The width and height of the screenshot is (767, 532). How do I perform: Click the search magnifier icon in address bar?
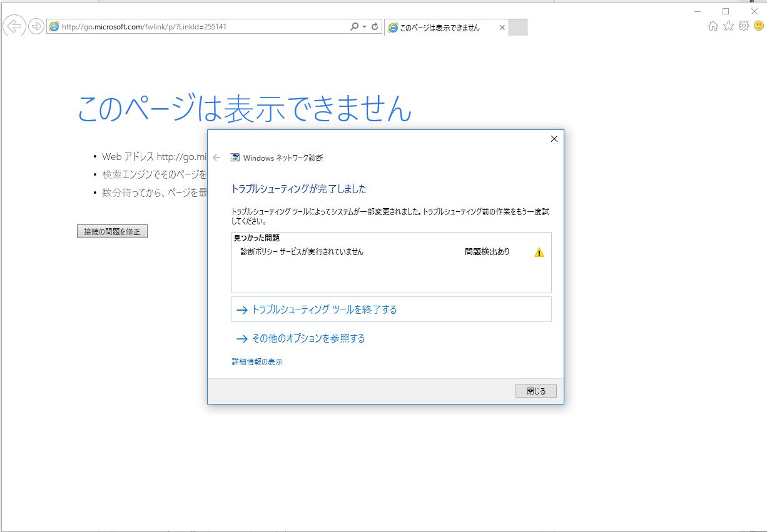point(354,27)
